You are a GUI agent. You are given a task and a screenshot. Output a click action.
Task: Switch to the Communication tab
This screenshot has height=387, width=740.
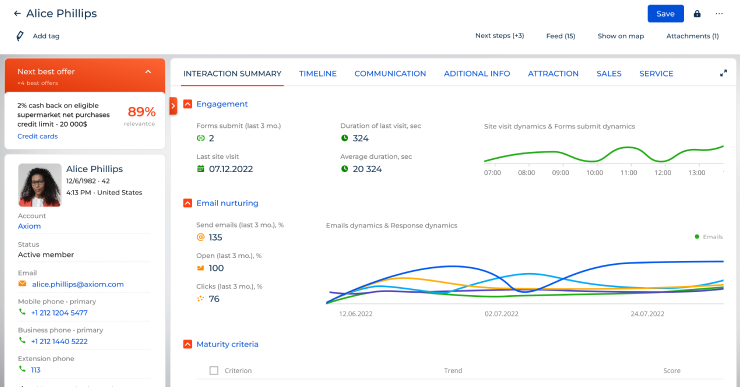pos(390,74)
